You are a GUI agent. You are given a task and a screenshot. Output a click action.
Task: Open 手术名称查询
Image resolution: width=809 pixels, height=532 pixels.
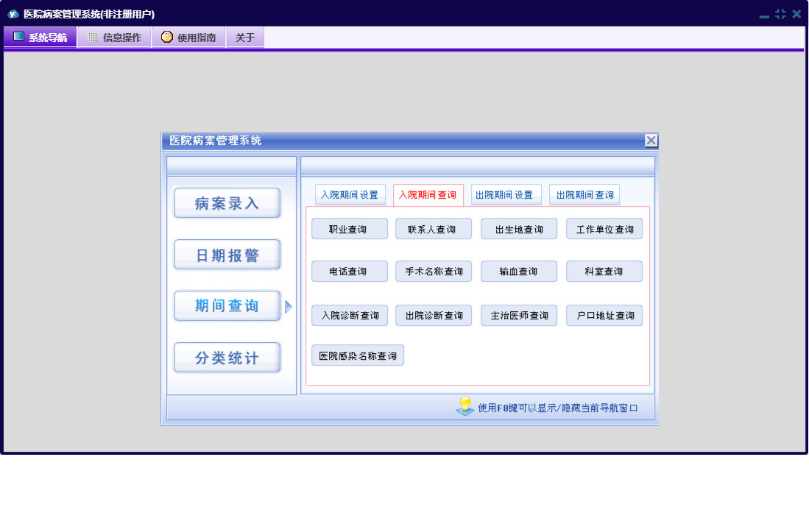434,272
